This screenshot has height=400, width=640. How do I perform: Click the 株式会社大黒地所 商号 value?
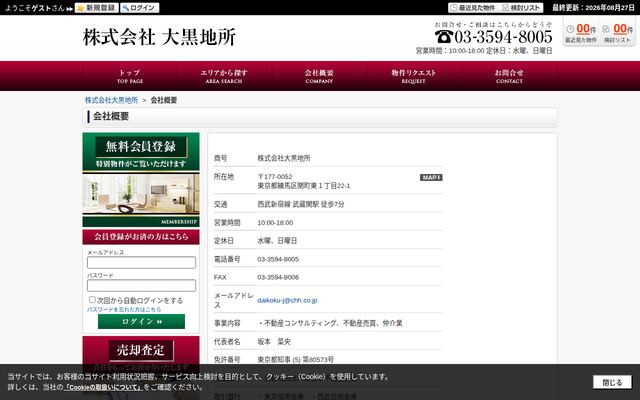284,158
